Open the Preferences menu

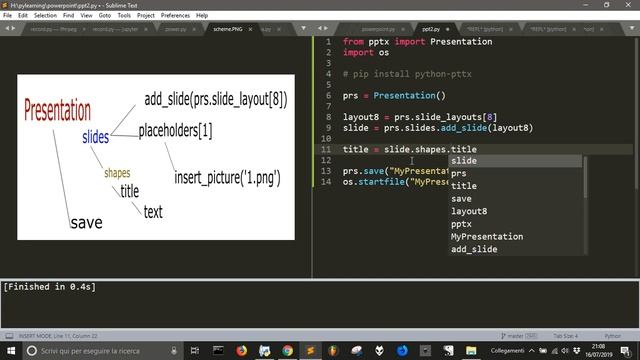(x=175, y=16)
